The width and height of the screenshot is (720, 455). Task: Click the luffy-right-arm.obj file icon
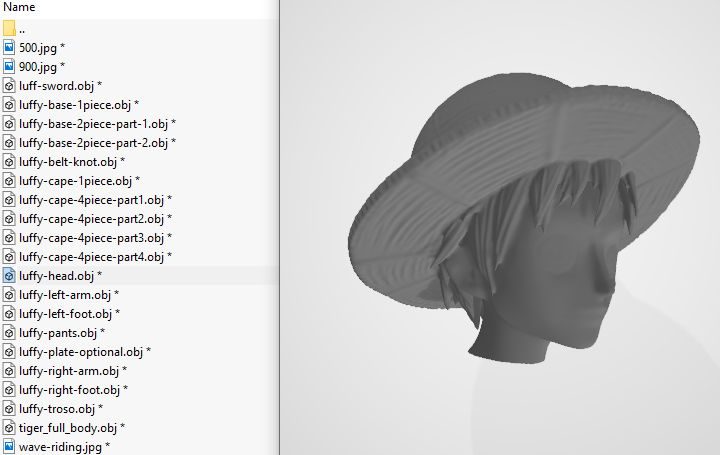tap(9, 371)
